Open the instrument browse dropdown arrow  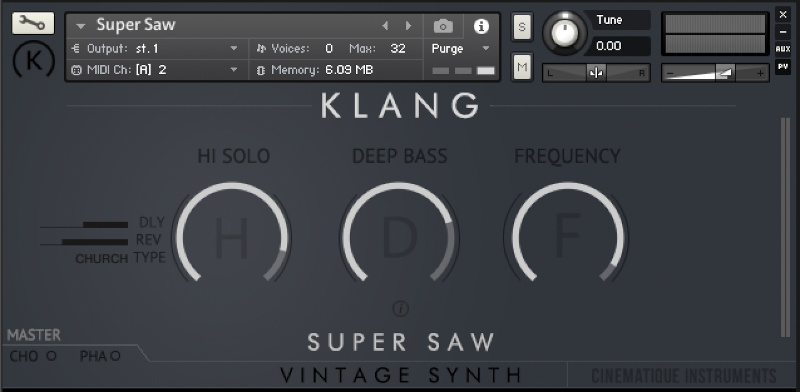[x=81, y=26]
